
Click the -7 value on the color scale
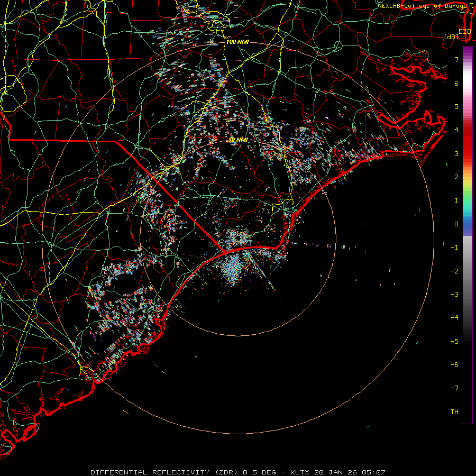pyautogui.click(x=454, y=388)
